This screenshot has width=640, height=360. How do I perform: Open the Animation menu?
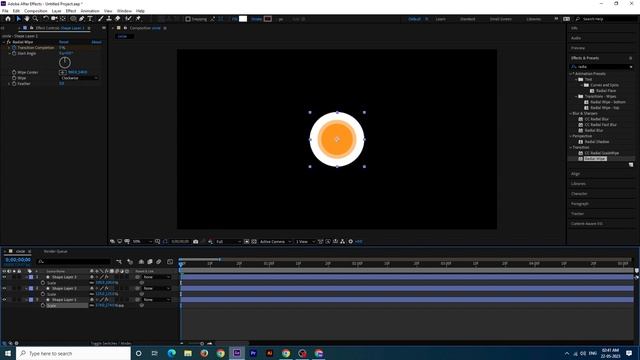click(90, 11)
